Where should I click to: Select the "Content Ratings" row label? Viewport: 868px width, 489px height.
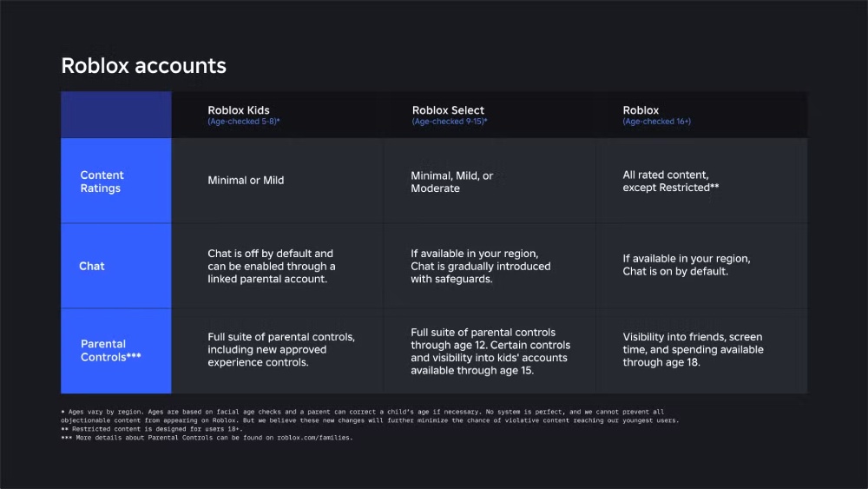point(102,182)
